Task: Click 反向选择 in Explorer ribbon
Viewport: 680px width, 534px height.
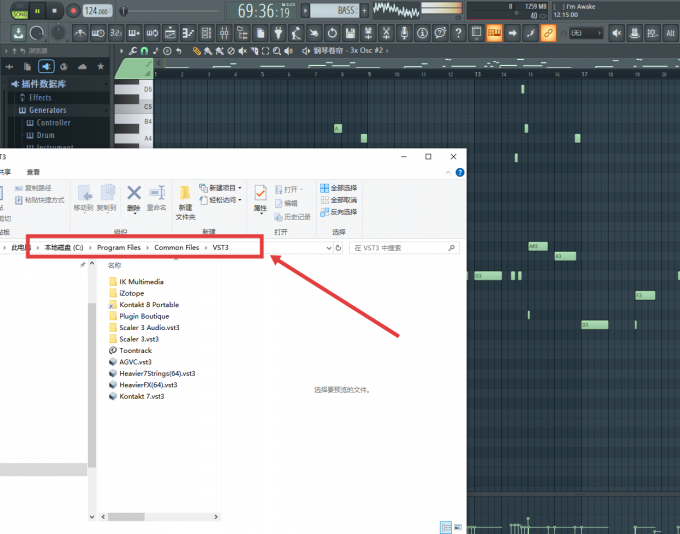Action: (339, 212)
